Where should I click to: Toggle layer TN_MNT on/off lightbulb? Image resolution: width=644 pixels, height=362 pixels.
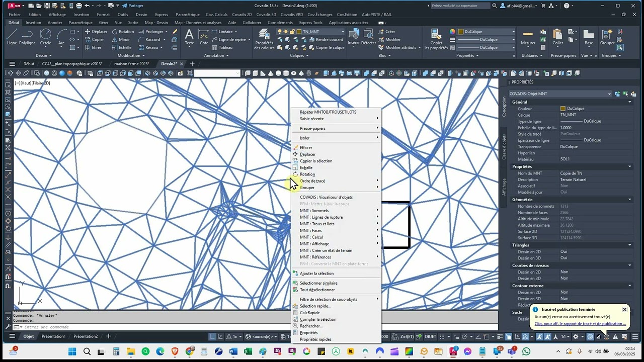(280, 32)
